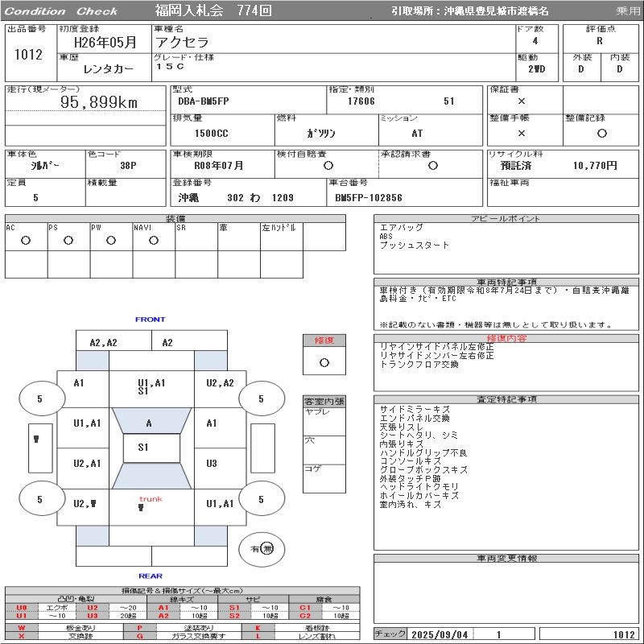644x644 pixels.
Task: Click the NAVI equipment circle mark
Action: pos(154,241)
